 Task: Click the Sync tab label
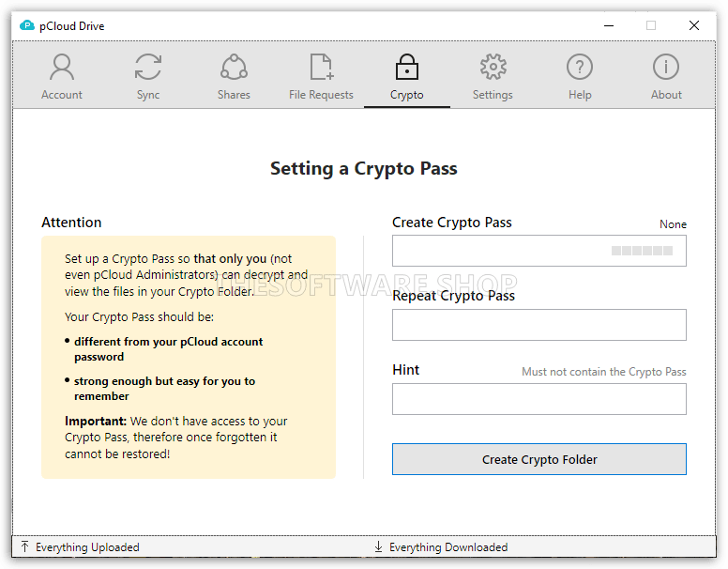pos(148,95)
